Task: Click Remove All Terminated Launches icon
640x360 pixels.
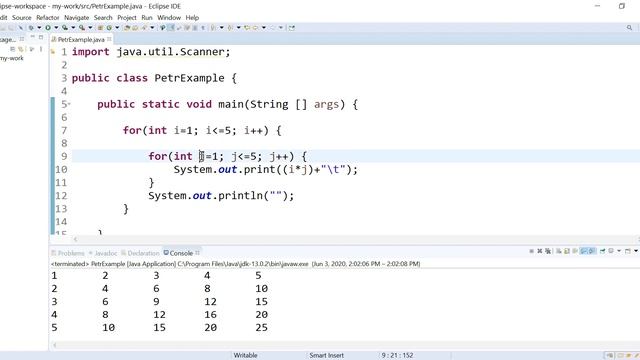Action: (x=548, y=251)
